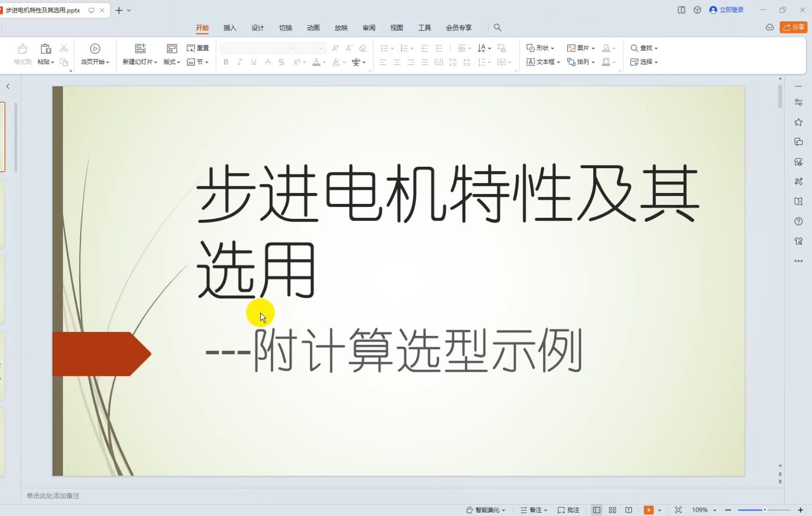This screenshot has height=516, width=812.
Task: Click the superscript X² icon
Action: point(297,62)
